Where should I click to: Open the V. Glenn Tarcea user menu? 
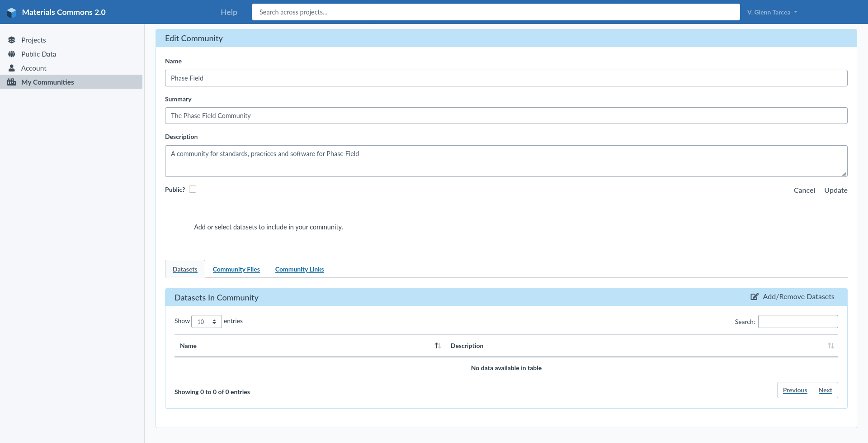coord(772,12)
